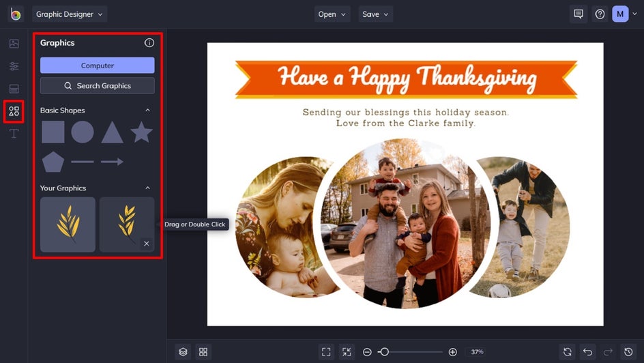Add the straight line shape

coord(83,162)
